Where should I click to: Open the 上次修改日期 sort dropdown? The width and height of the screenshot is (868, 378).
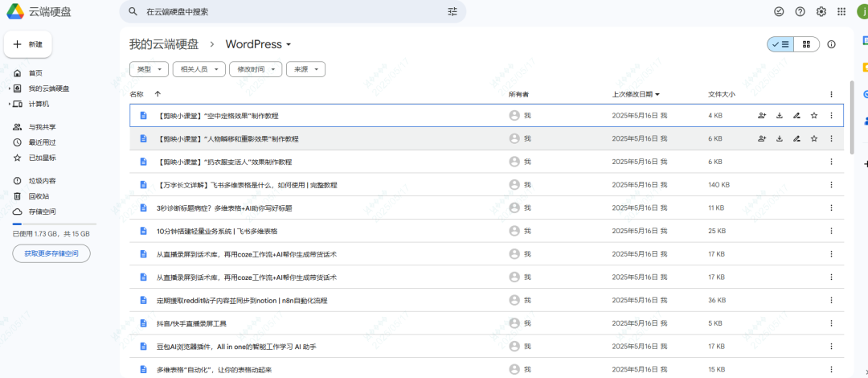click(636, 94)
